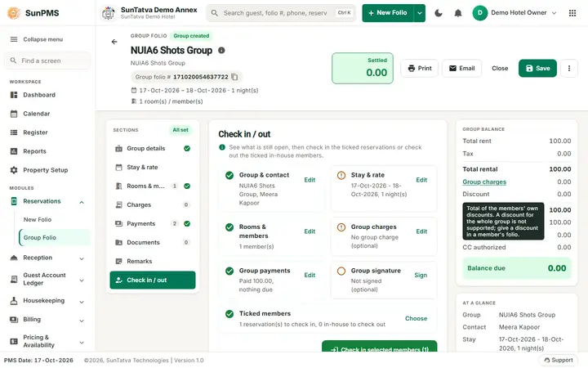588x368 pixels.
Task: Copy the group folio number
Action: [x=234, y=77]
